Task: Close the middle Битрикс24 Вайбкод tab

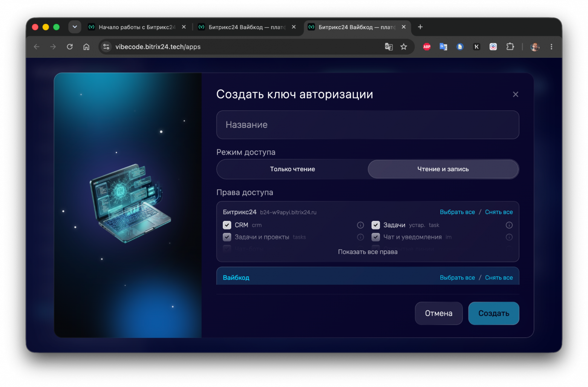Action: (294, 27)
